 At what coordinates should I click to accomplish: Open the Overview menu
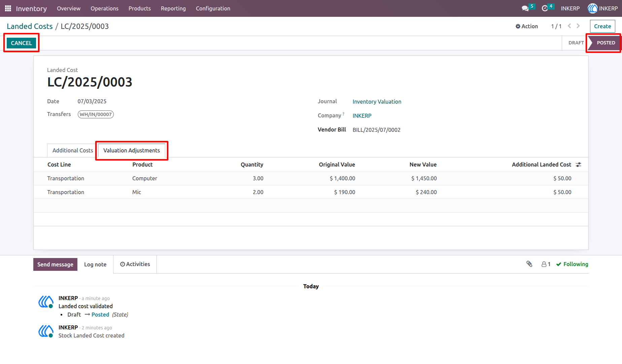[x=69, y=8]
